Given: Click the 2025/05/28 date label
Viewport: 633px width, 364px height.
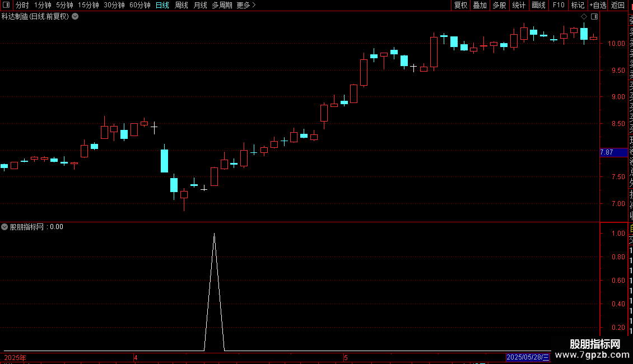Looking at the screenshot, I should (528, 357).
